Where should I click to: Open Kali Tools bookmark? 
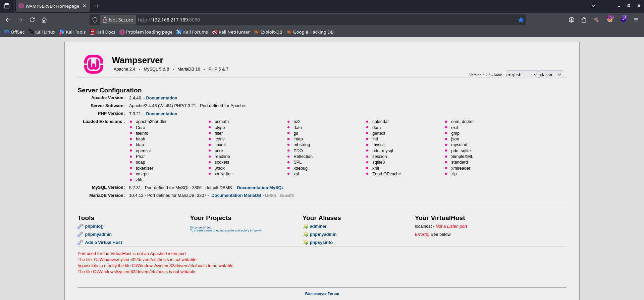72,32
